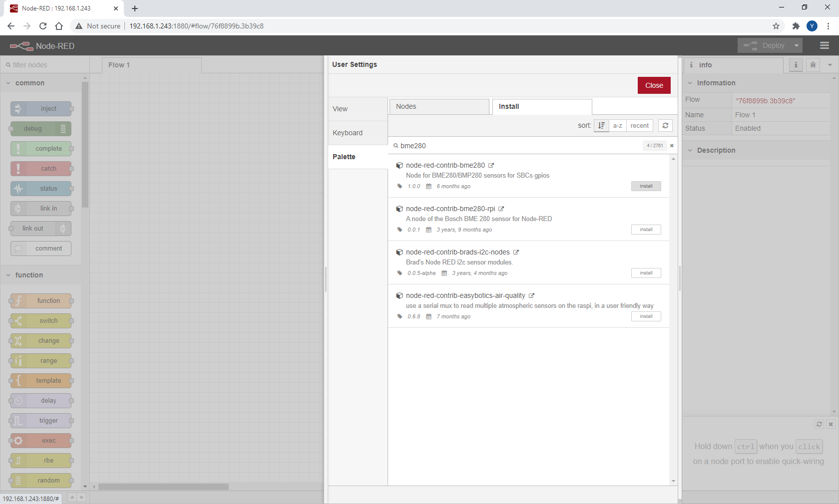This screenshot has height=504, width=839.
Task: Click the bme280 module search field
Action: coord(519,146)
